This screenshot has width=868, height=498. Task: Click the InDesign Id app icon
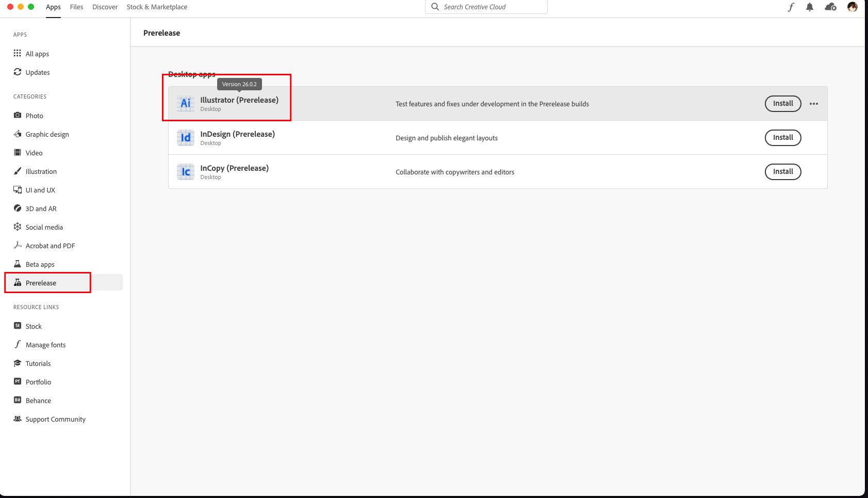point(186,138)
